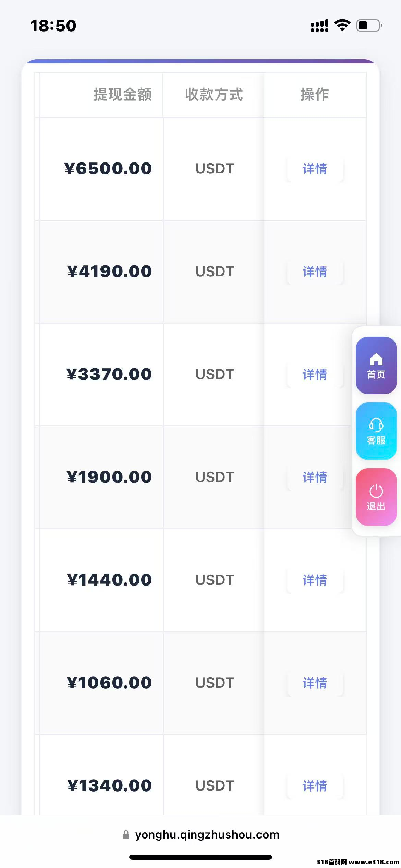401x868 pixels.
Task: View 详情 of the ¥1900.00 row
Action: pos(315,478)
